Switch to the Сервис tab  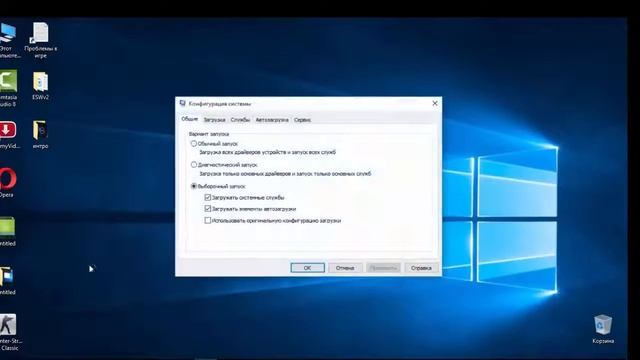302,120
